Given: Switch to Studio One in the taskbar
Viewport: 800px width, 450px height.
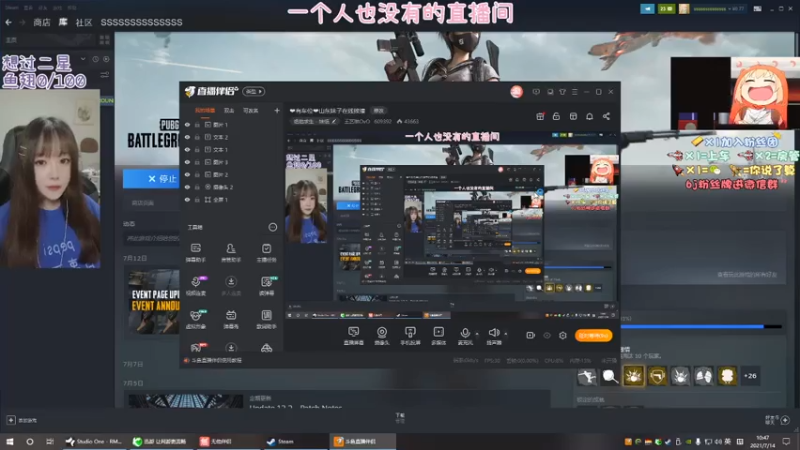Looking at the screenshot, I should tap(94, 441).
